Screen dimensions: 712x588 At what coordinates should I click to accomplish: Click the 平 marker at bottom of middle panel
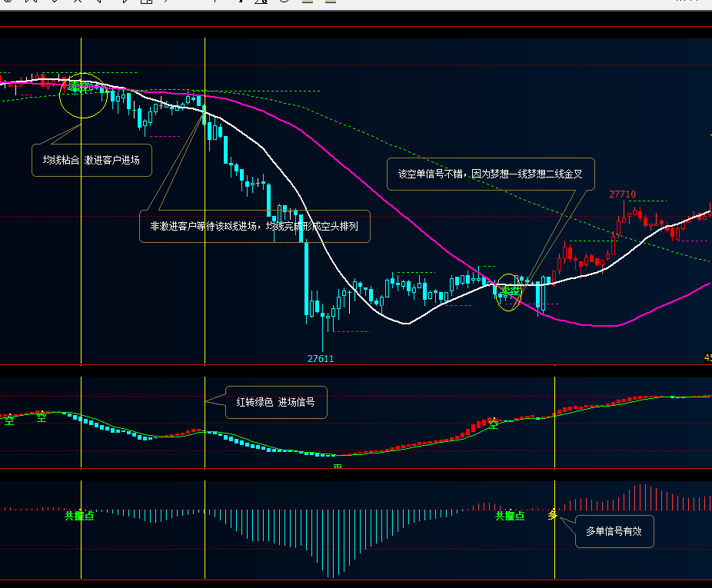(338, 467)
